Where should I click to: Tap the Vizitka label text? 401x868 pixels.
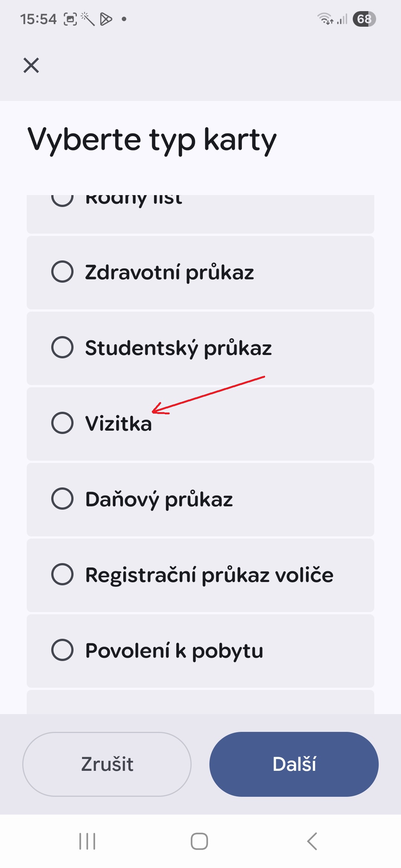point(118,424)
